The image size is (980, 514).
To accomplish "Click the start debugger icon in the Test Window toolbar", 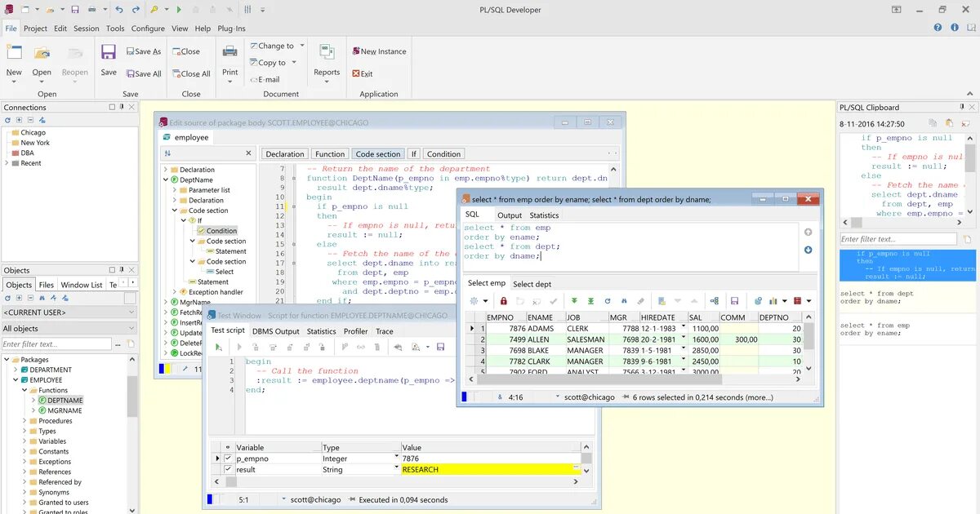I will pos(218,347).
